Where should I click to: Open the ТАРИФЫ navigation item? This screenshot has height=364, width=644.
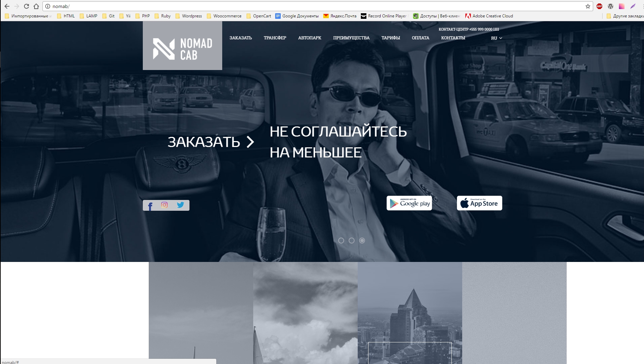[391, 38]
